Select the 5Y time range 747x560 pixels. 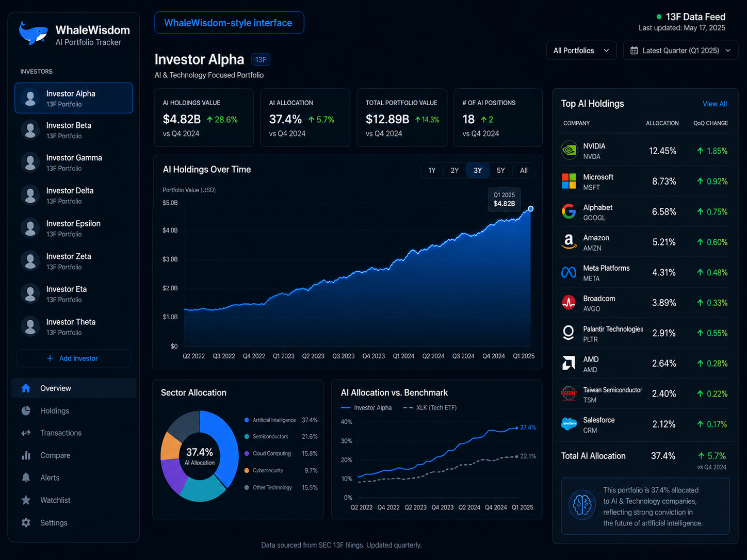[500, 170]
